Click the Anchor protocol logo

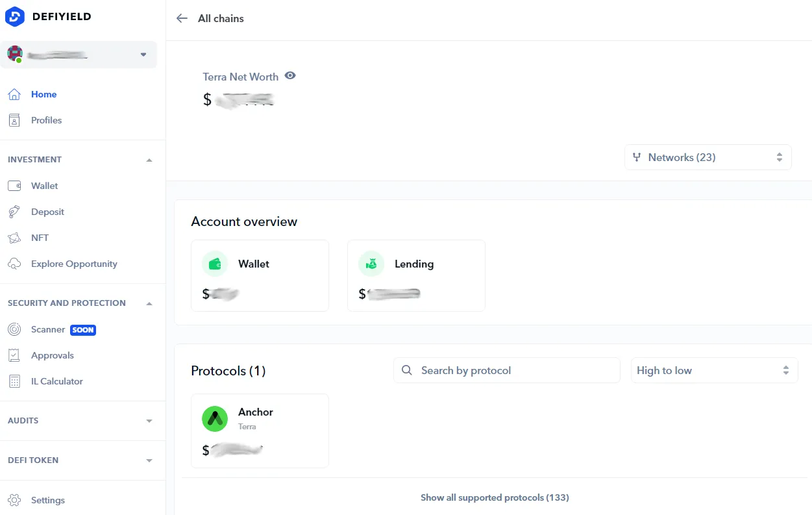pos(215,419)
